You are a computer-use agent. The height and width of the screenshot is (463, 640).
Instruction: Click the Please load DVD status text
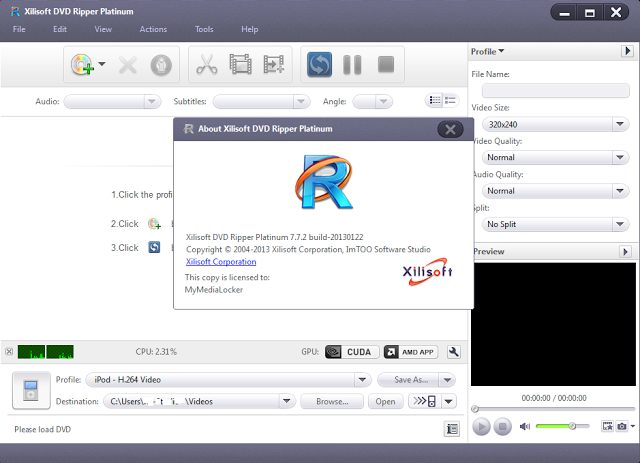click(x=42, y=430)
